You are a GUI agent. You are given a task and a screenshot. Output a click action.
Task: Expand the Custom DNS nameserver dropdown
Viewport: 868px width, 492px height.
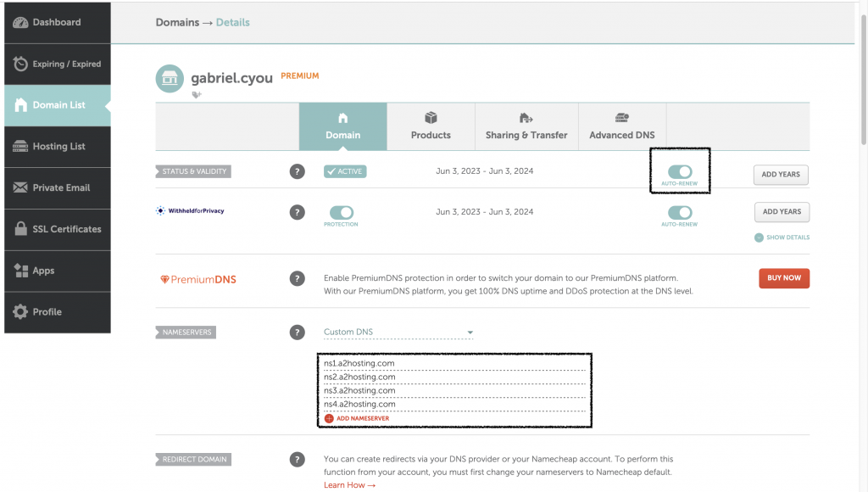pyautogui.click(x=398, y=332)
